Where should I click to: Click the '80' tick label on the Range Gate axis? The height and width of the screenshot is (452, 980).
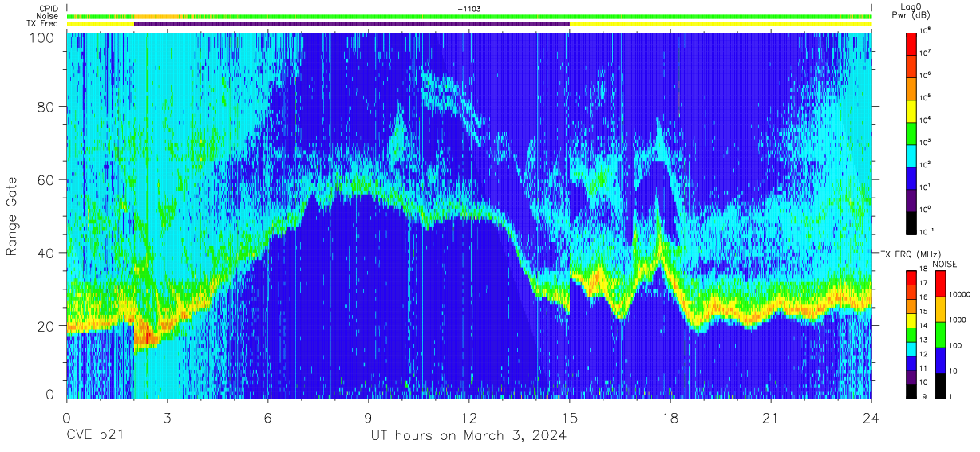(45, 107)
